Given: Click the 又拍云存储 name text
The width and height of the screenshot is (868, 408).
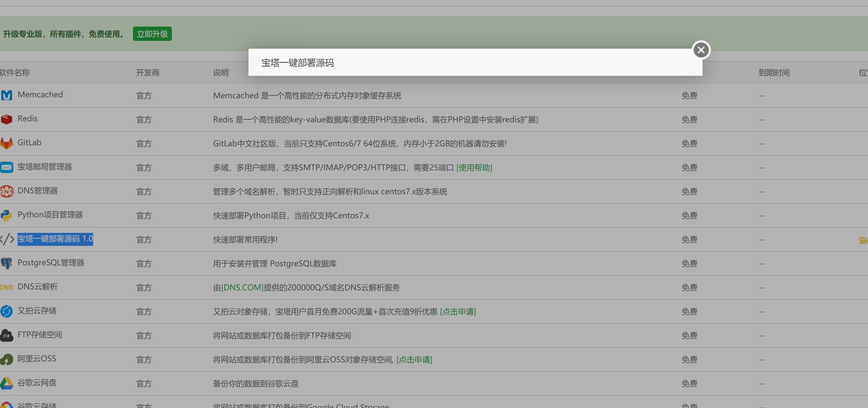Looking at the screenshot, I should pos(37,310).
